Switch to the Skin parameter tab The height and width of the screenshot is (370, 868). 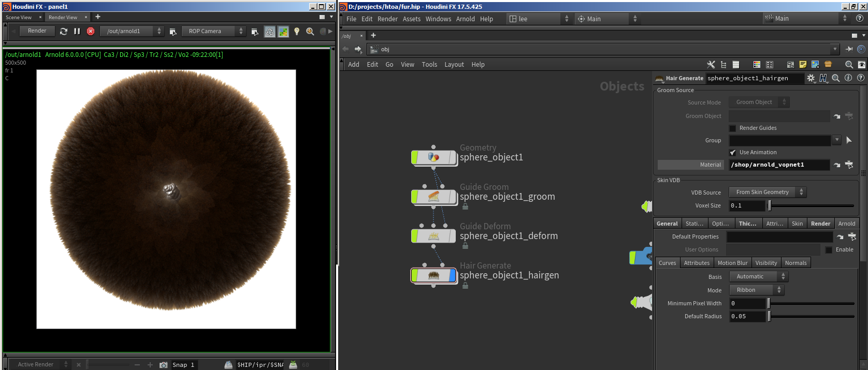[797, 224]
